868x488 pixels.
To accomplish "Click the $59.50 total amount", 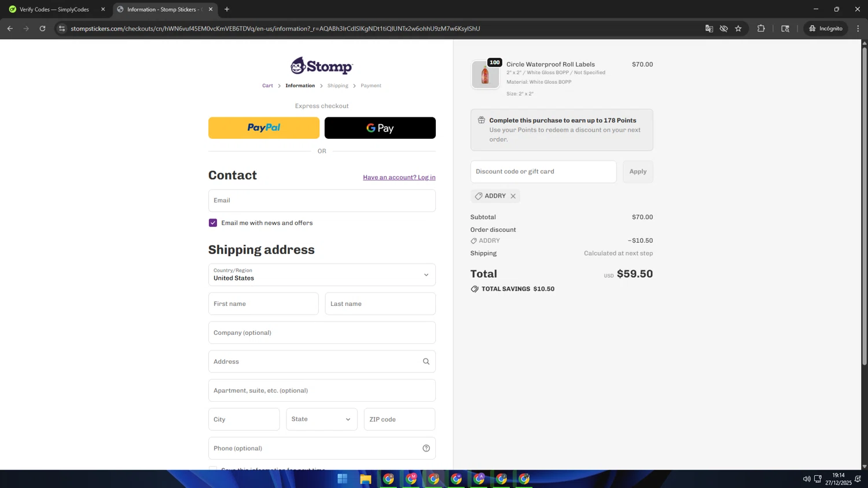I will click(x=635, y=274).
